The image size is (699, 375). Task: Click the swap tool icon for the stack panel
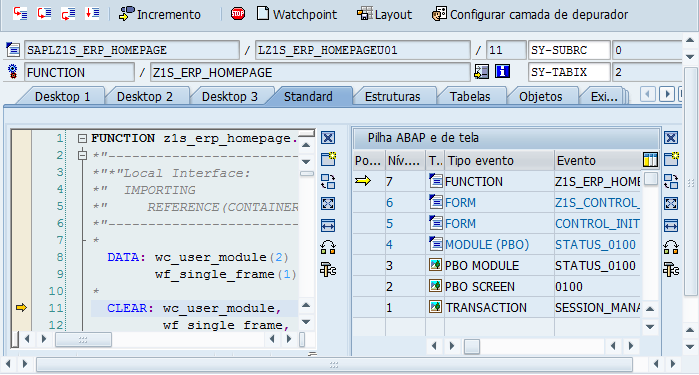(671, 181)
